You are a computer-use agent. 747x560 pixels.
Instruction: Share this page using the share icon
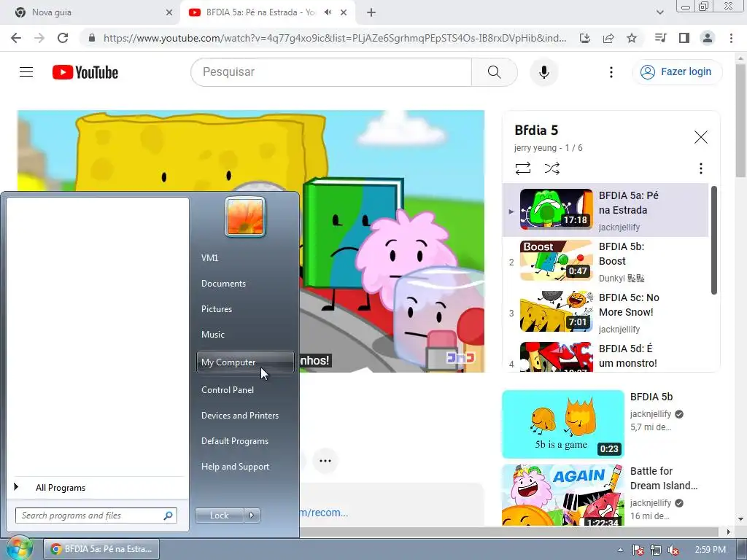[x=608, y=38]
